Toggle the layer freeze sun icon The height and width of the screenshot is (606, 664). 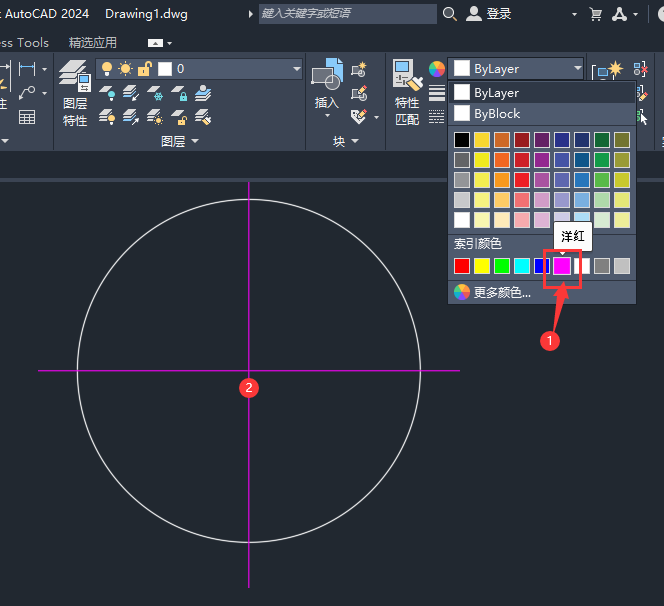[125, 69]
